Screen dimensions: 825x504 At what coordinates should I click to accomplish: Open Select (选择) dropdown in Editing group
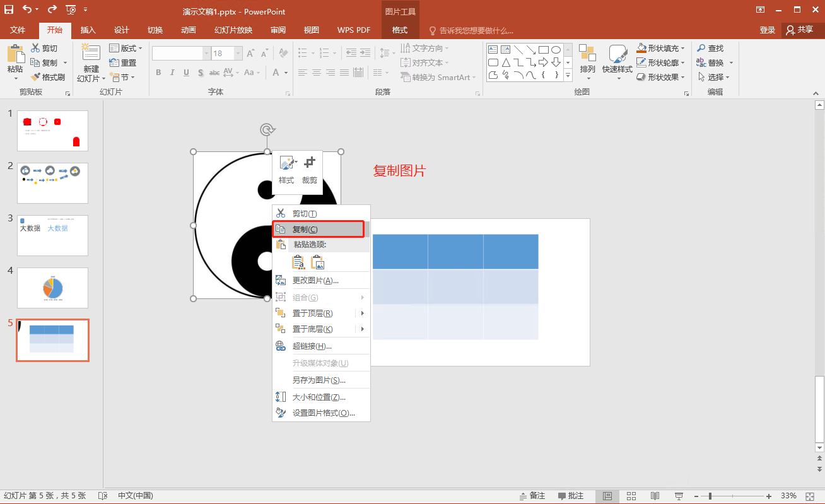click(714, 77)
